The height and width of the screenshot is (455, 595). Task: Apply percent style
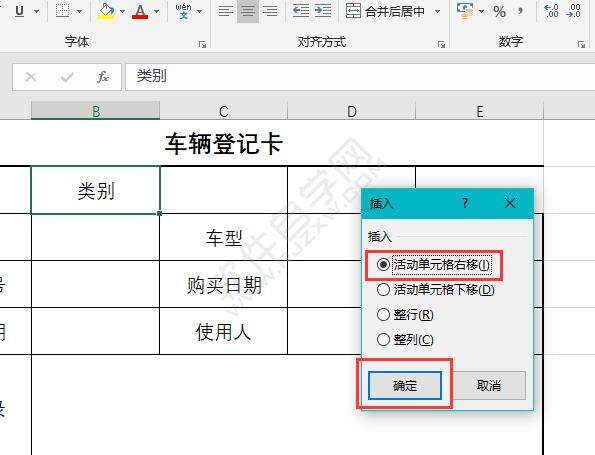[499, 11]
